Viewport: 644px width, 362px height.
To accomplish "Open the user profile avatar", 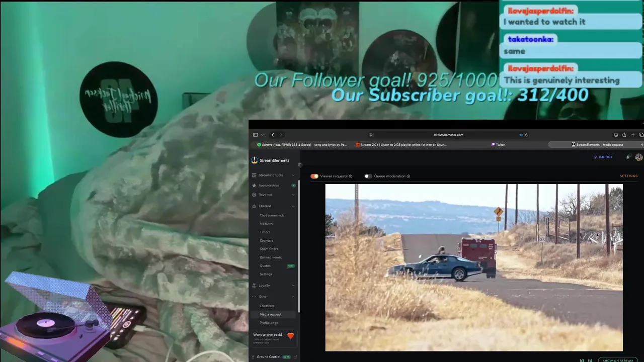I will [639, 157].
